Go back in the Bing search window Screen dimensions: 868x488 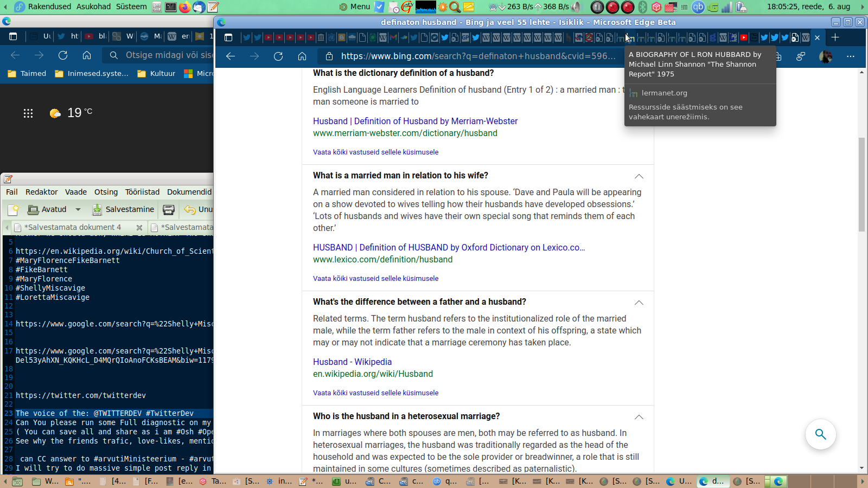pos(231,56)
